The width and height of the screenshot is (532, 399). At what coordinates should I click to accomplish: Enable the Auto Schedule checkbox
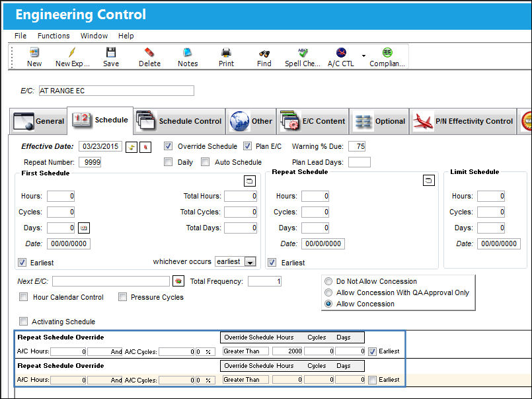pyautogui.click(x=205, y=162)
